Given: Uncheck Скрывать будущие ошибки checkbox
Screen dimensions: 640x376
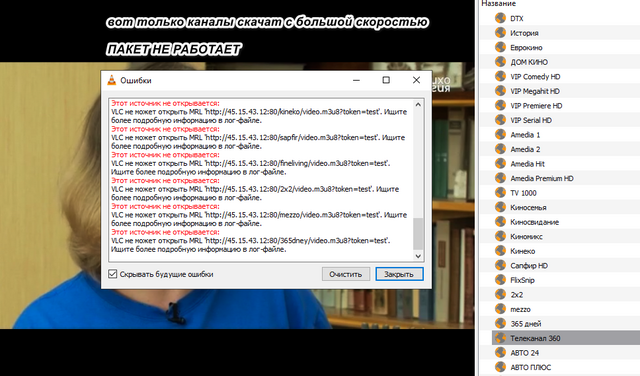Looking at the screenshot, I should [x=113, y=274].
